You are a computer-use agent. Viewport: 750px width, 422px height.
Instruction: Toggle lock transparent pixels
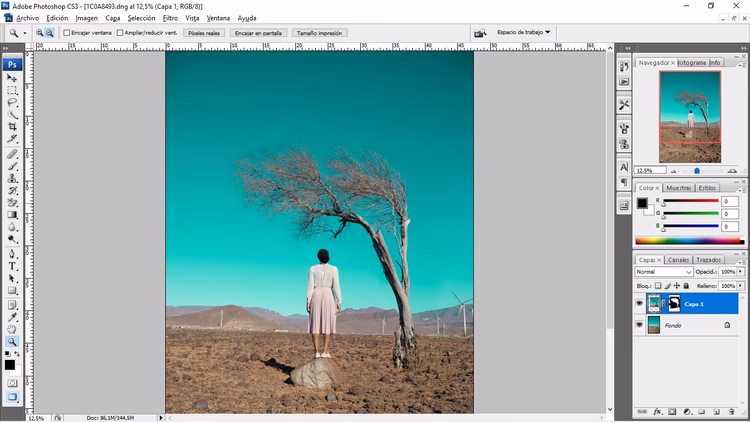[x=658, y=286]
